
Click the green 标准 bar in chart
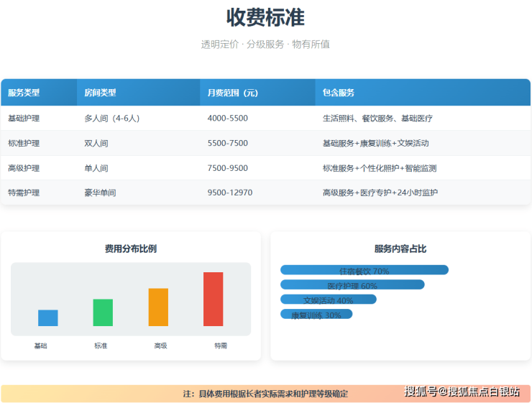coord(103,312)
